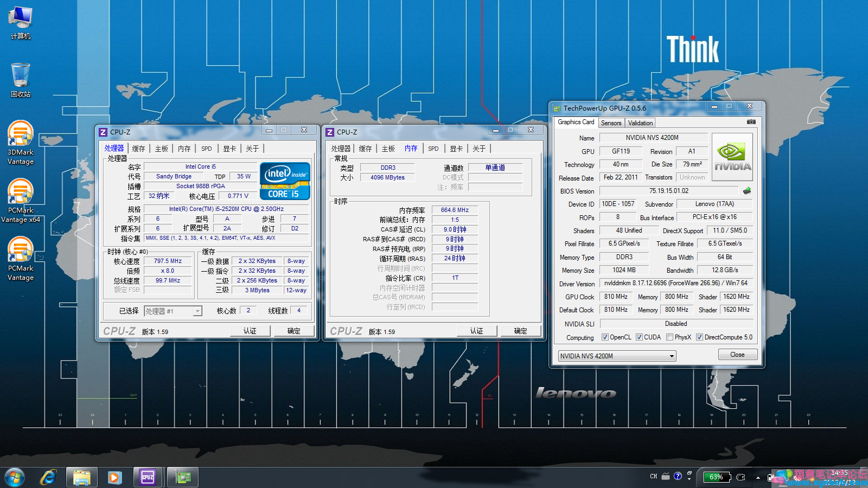This screenshot has width=868, height=488.
Task: Open the 回收站 recycle bin icon
Action: 21,80
